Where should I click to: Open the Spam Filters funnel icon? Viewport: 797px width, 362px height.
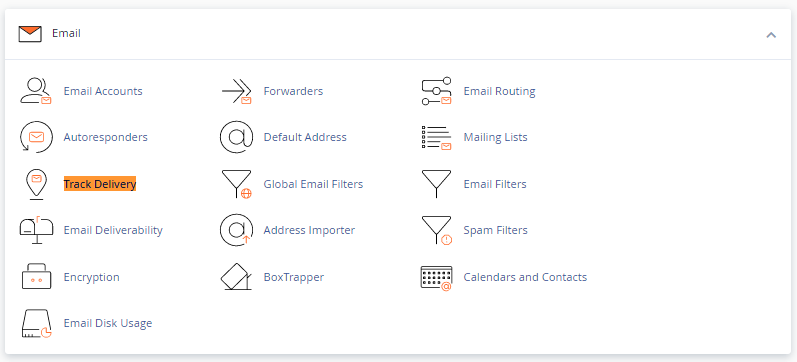437,230
